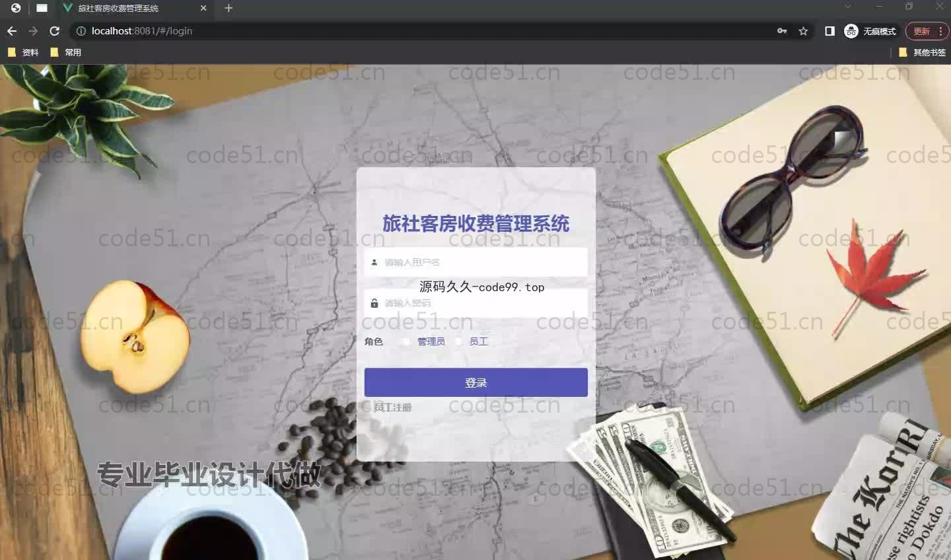Click the title 旅社客房收费管理系统
The width and height of the screenshot is (951, 560).
tap(476, 224)
